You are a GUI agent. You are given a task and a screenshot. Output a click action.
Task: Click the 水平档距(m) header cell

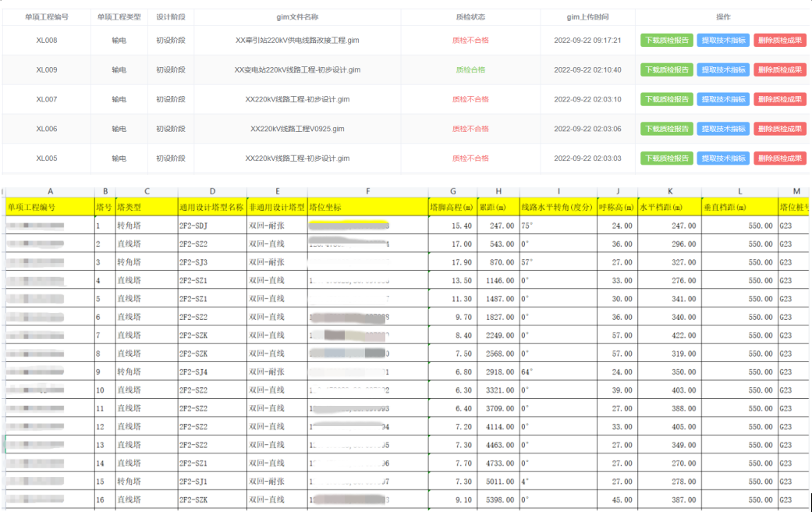(x=669, y=208)
